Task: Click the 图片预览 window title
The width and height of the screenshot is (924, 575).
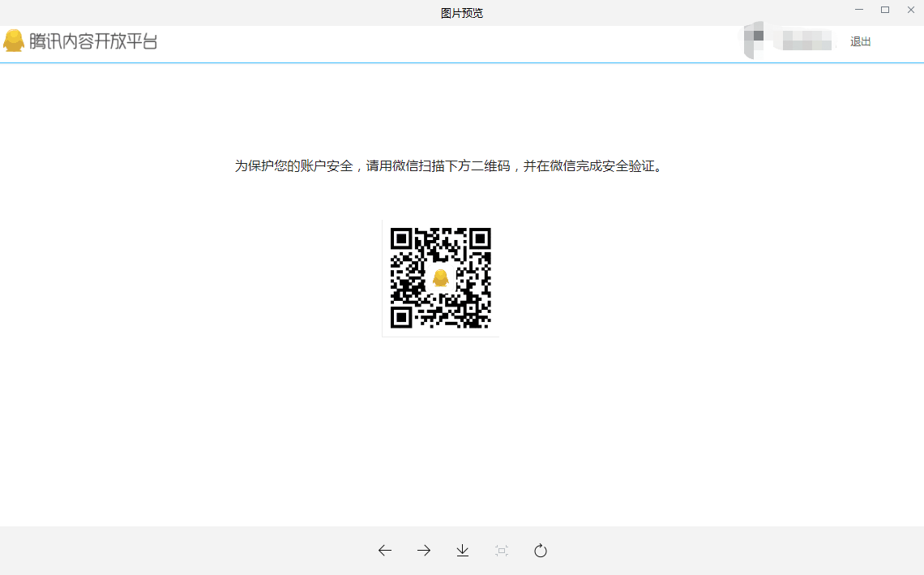Action: (462, 13)
